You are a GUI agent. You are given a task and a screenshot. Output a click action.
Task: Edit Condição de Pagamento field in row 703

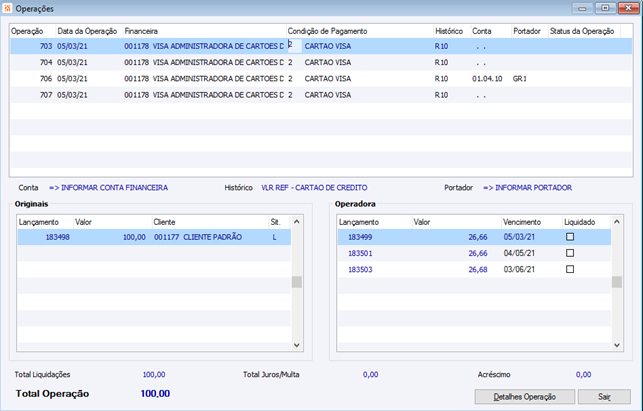[x=294, y=45]
